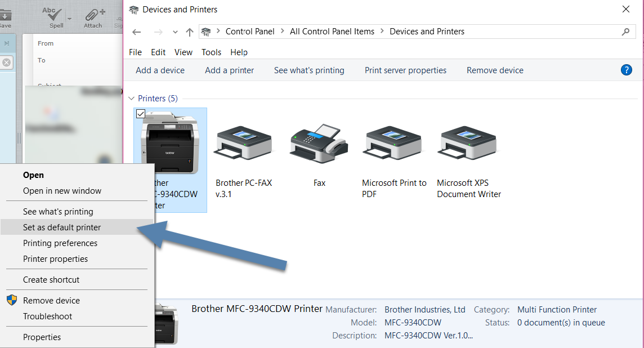Click Attach paperclip icon in mail window
The image size is (644, 348).
[95, 14]
